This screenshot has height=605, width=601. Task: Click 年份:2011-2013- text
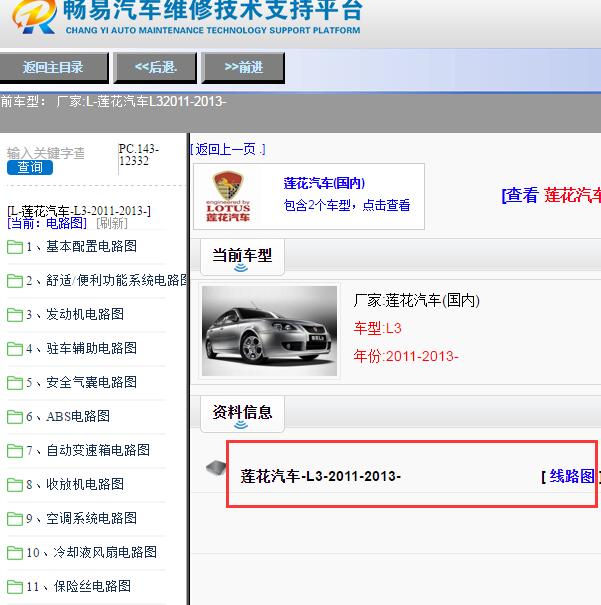(406, 356)
